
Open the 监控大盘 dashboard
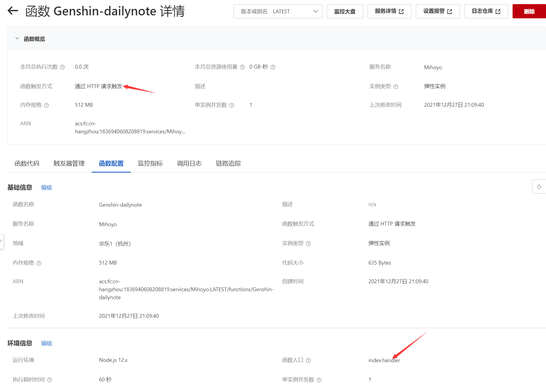[x=345, y=11]
